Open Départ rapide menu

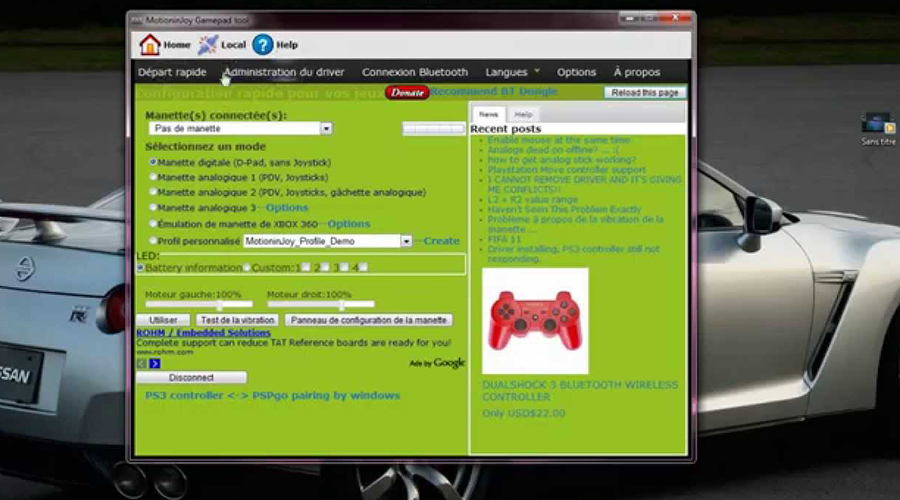click(x=172, y=72)
